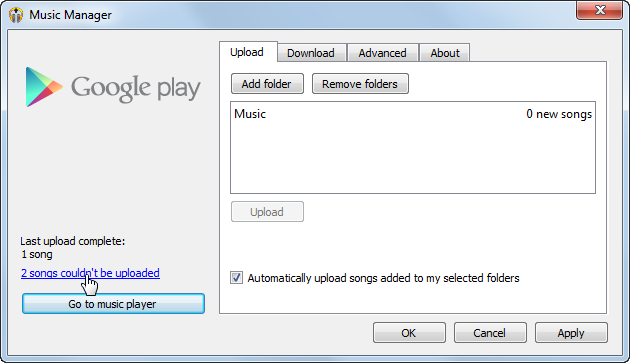The width and height of the screenshot is (630, 363).
Task: Click the Cancel button
Action: tap(490, 332)
